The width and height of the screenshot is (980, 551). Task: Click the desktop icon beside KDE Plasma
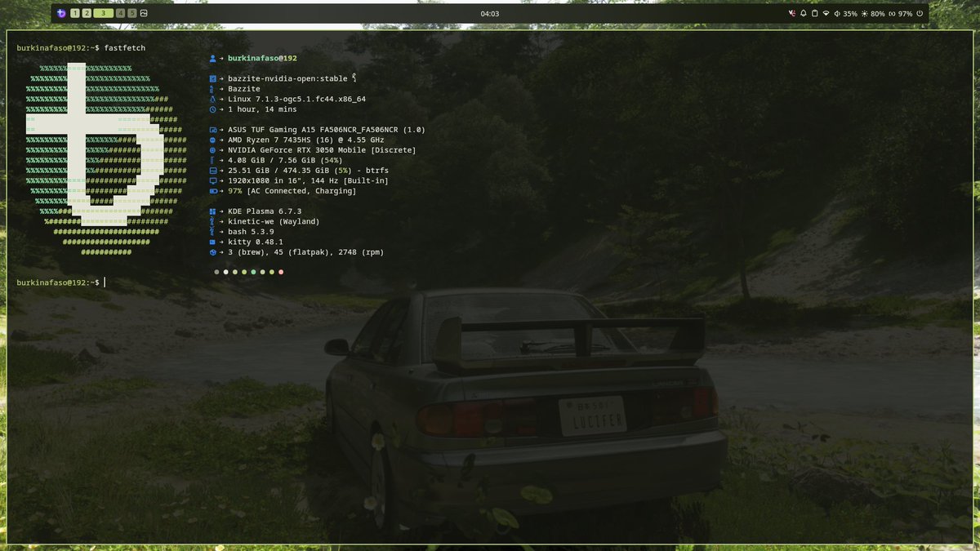(212, 211)
